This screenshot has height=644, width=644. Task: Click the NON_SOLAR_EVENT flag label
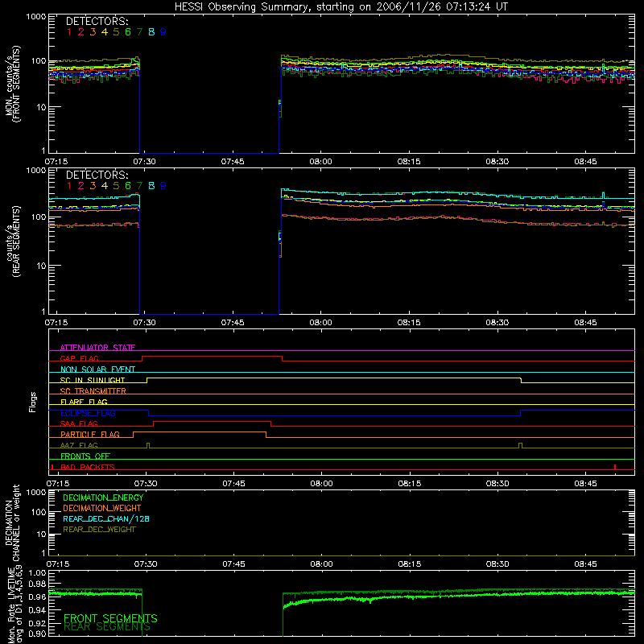pos(97,369)
